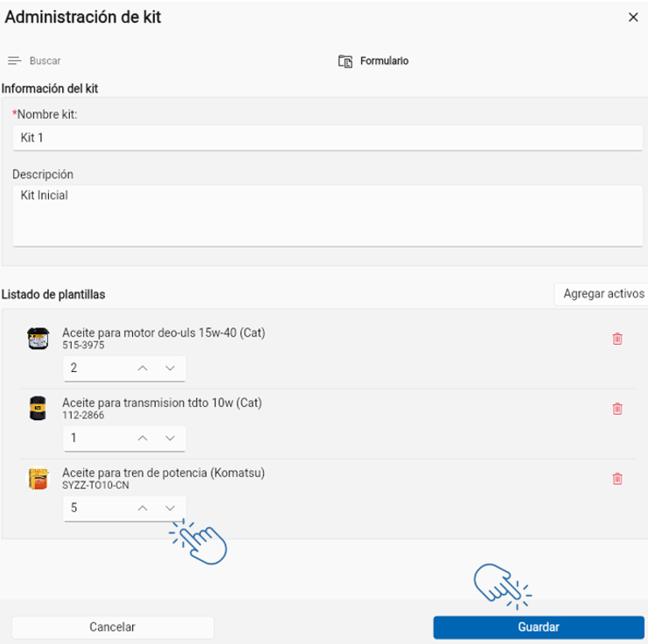Click the Cancelar button
This screenshot has width=648, height=644.
113,627
